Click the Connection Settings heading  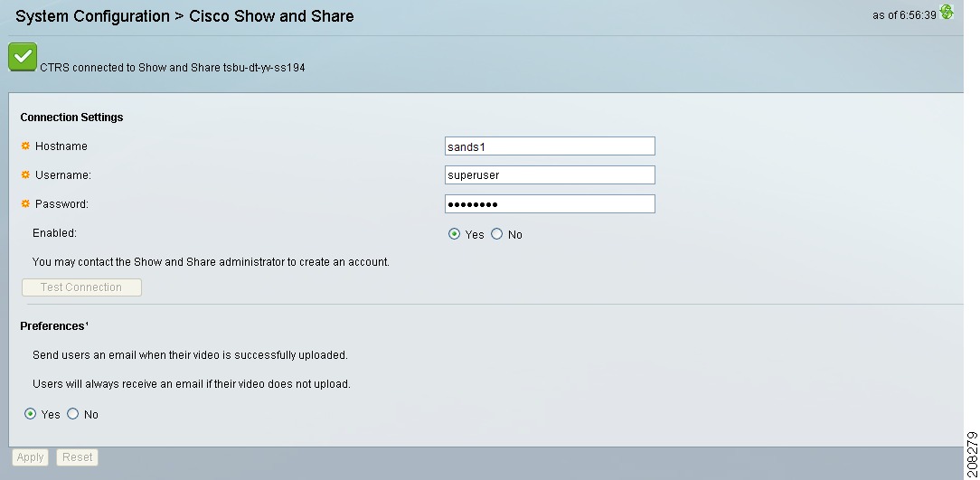[72, 118]
